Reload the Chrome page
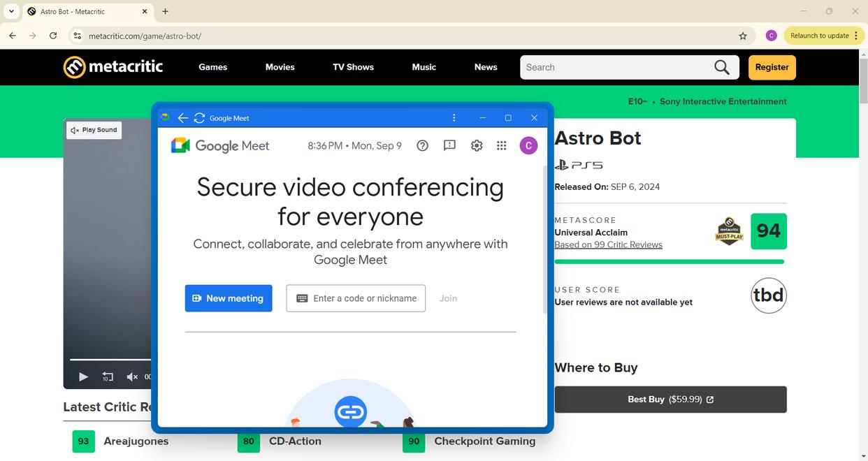This screenshot has width=868, height=461. [53, 36]
